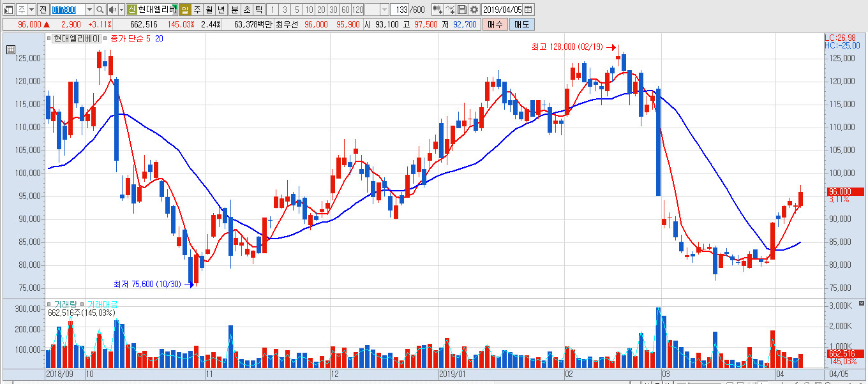Choose interval 5 button

(296, 10)
